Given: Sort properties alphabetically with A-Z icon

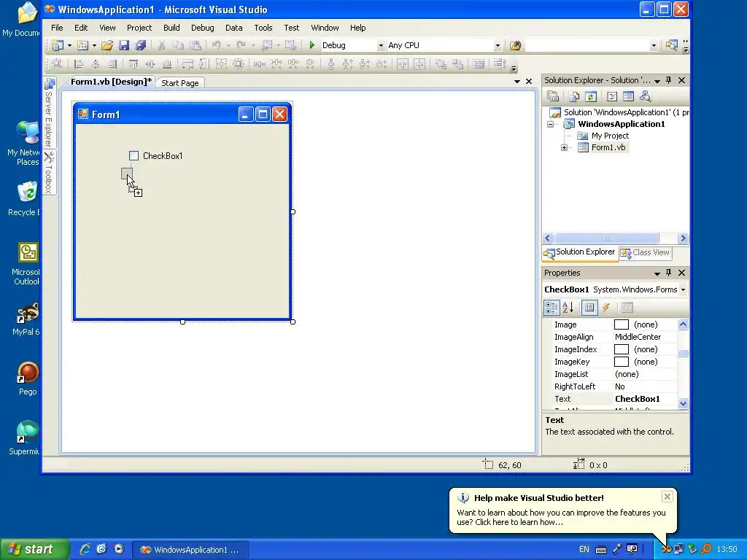Looking at the screenshot, I should (568, 308).
